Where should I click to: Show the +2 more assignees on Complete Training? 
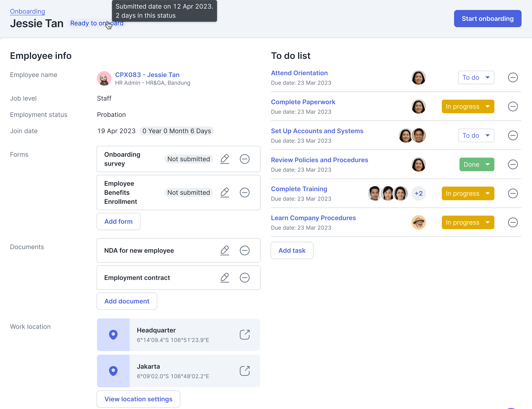418,194
